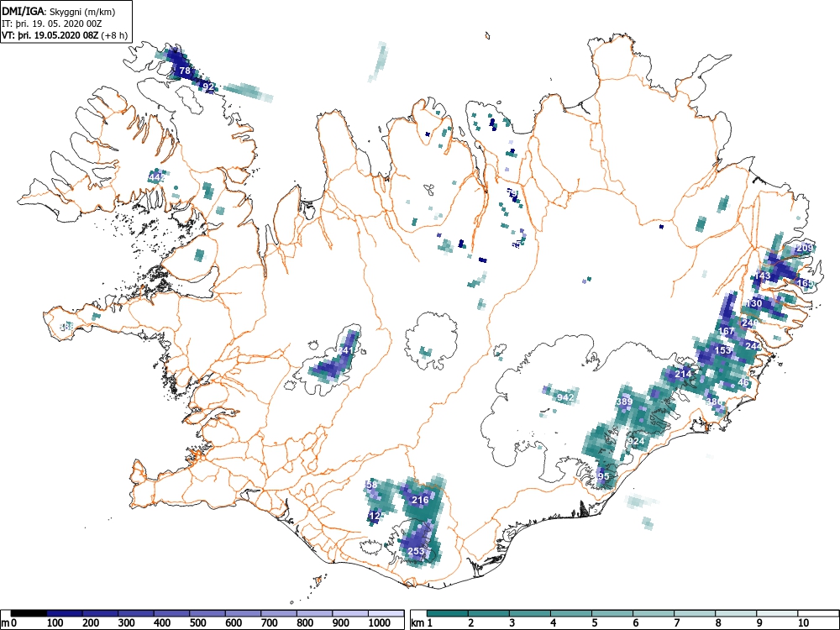
Task: Click the '6' label in the km legend
Action: 635,623
